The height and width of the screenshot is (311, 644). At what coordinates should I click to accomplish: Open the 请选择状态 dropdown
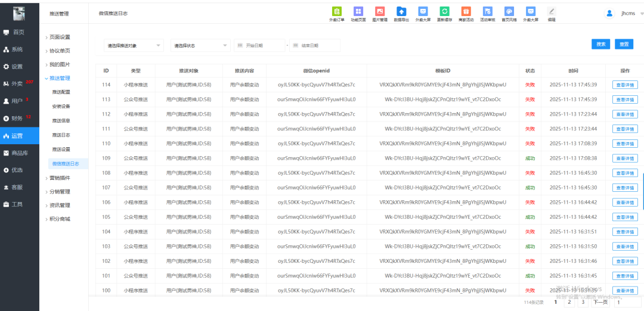pos(200,45)
